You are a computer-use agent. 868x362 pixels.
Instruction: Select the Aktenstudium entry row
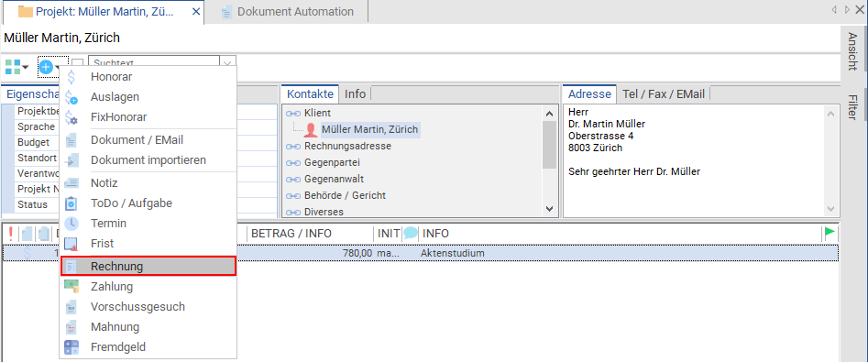click(x=420, y=253)
